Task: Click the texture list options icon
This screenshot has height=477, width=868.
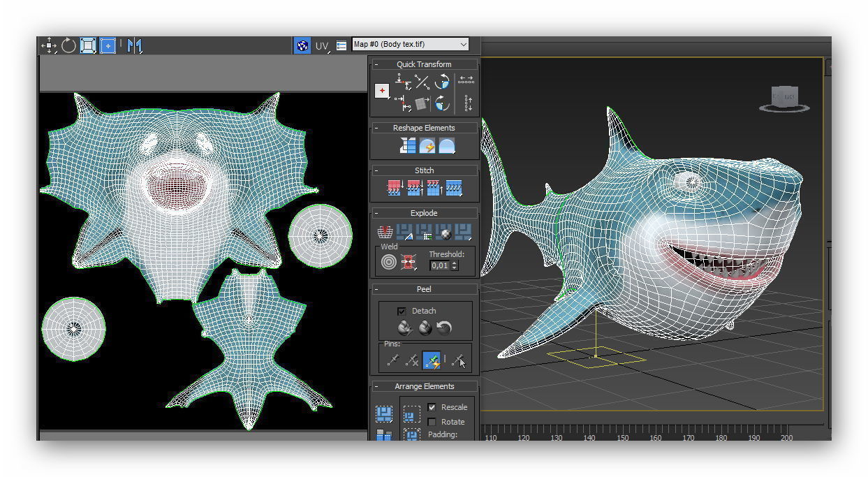Action: 341,45
